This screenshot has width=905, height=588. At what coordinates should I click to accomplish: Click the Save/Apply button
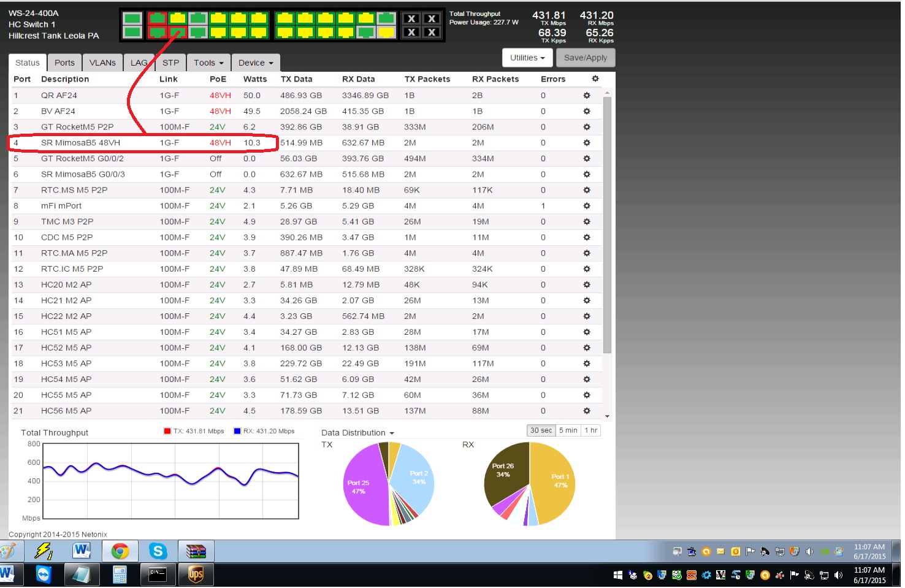586,58
